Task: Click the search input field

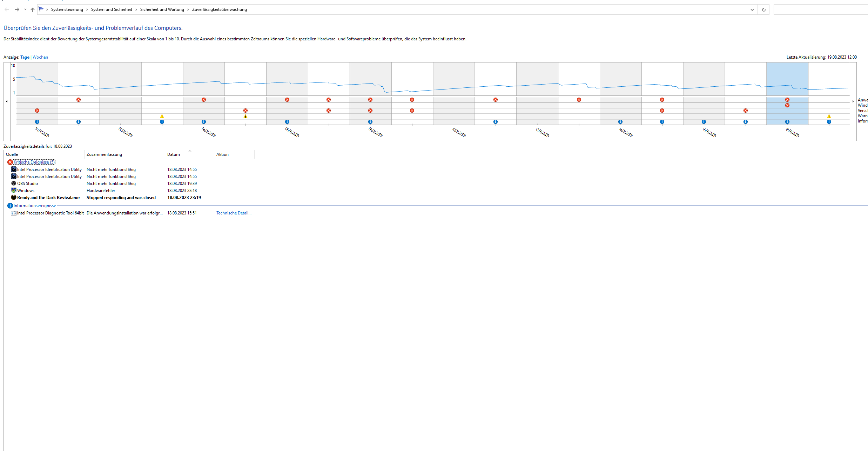Action: (821, 9)
